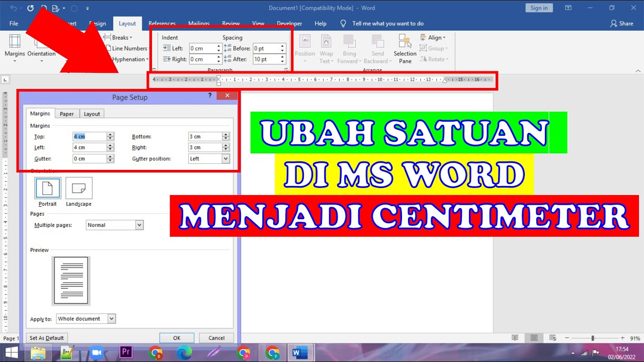Click the Send Backward button

pyautogui.click(x=377, y=49)
